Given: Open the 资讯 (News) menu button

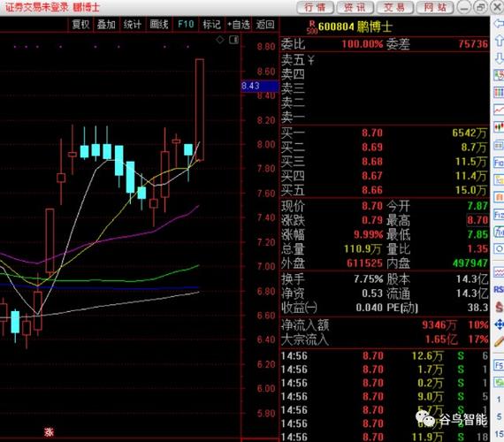Looking at the screenshot, I should click(355, 7).
